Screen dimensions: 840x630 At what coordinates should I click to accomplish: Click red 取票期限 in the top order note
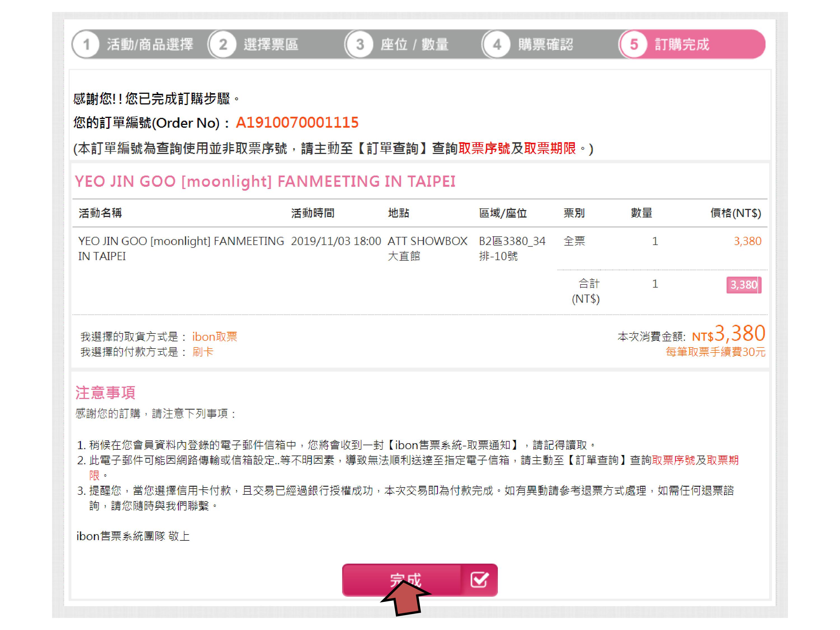[550, 148]
